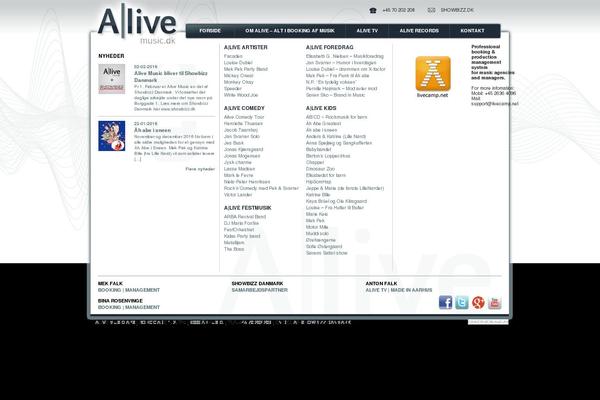Image resolution: width=600 pixels, height=400 pixels.
Task: Open the ALIVE RECORDS menu item
Action: [x=419, y=31]
